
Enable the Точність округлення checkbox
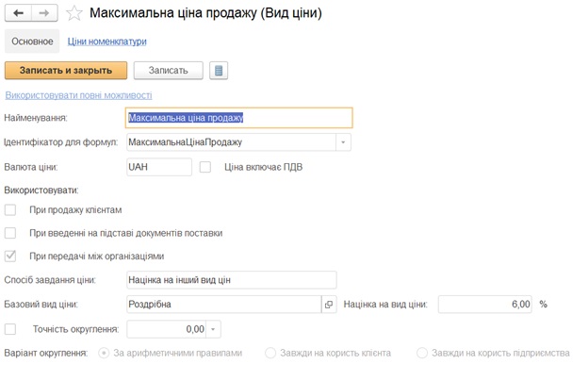tap(10, 329)
